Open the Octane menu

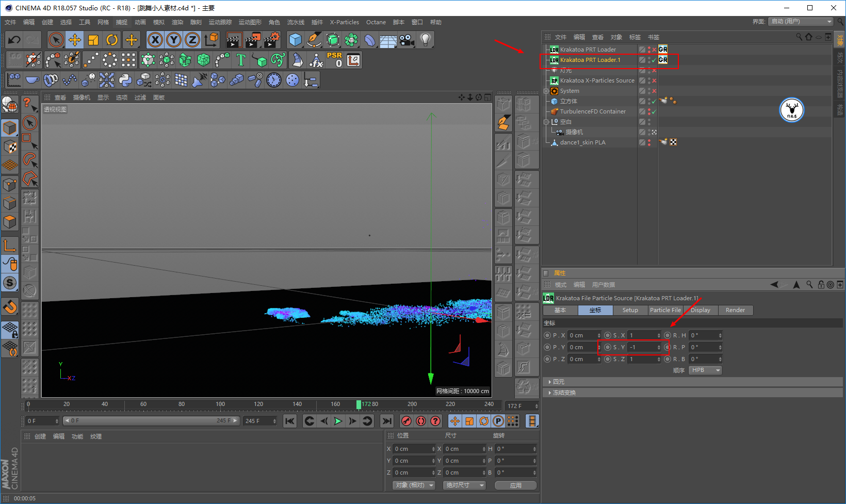point(376,22)
